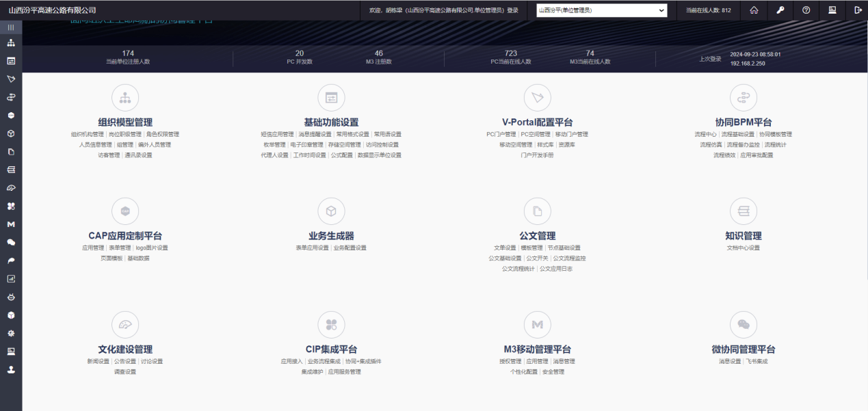Click the key icon to change password
Screen dimensions: 868x411
(780, 10)
